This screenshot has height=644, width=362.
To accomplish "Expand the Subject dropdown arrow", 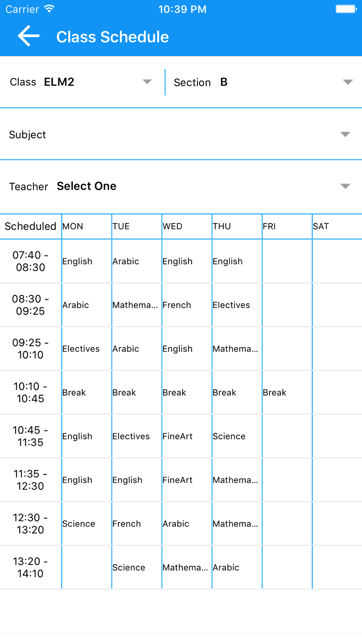I will [345, 134].
